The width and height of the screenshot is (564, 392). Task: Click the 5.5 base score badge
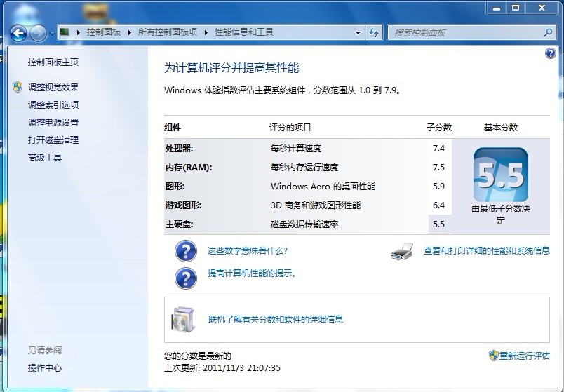(x=501, y=175)
